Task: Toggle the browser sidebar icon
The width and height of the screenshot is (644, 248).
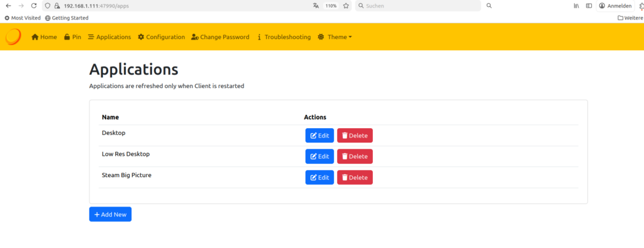Action: click(x=589, y=6)
